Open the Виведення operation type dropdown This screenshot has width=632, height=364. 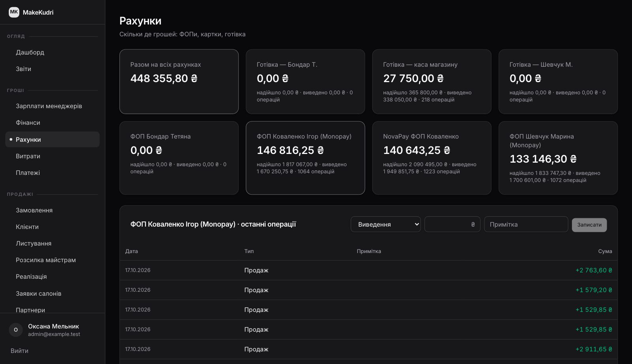coord(386,224)
